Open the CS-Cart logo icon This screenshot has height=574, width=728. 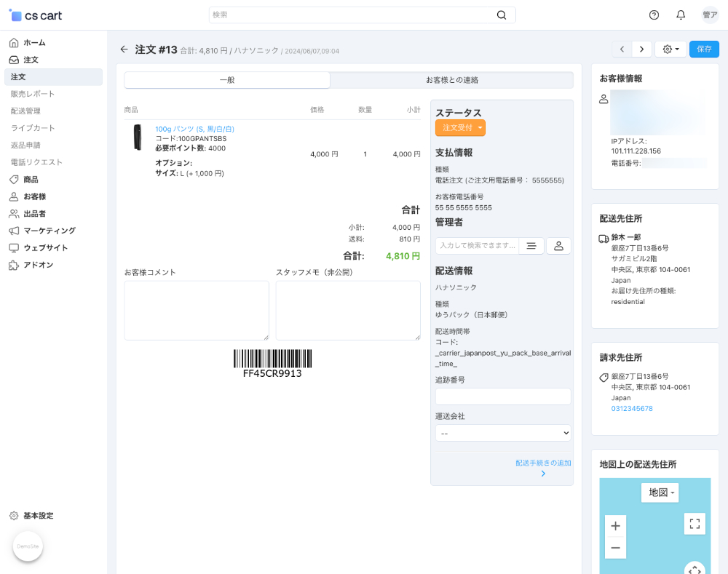16,15
